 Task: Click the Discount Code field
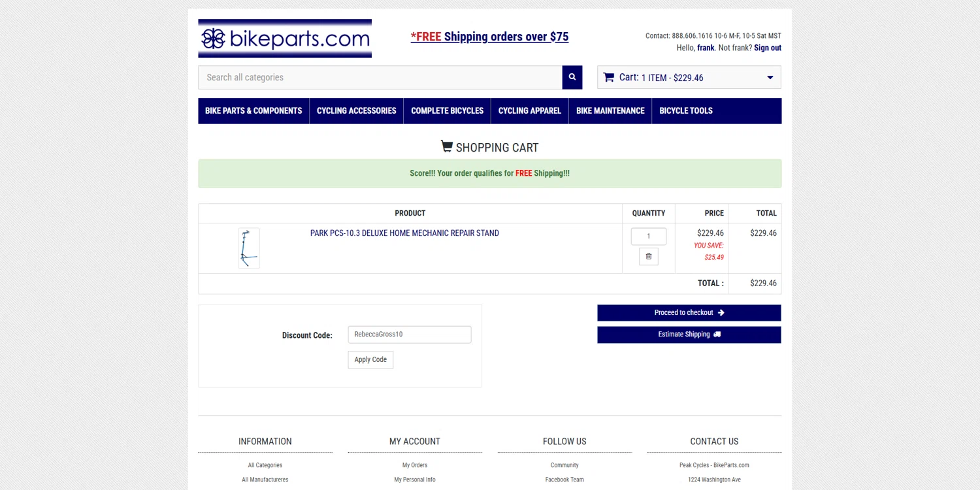click(x=410, y=335)
